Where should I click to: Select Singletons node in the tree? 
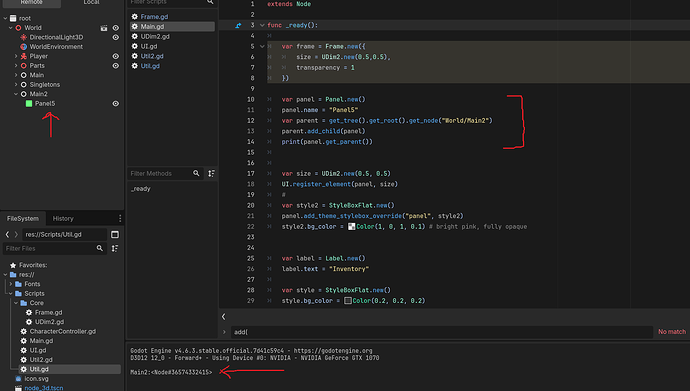(44, 84)
